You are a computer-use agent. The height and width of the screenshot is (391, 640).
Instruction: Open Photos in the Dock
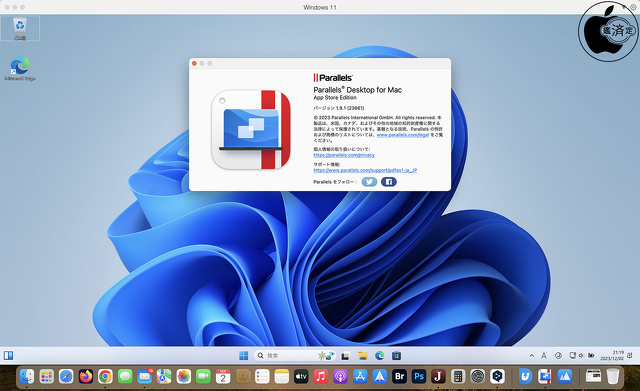pyautogui.click(x=184, y=376)
